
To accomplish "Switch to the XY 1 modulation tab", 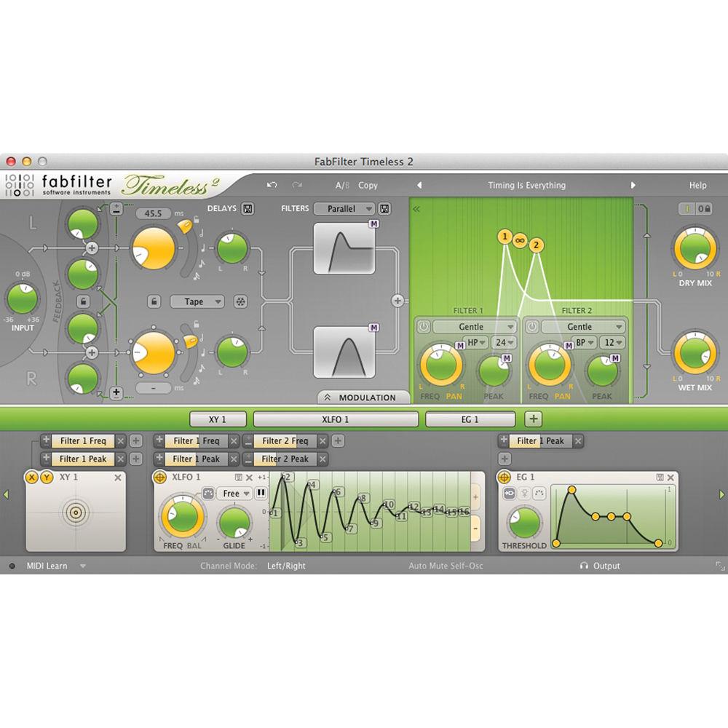I will pos(218,419).
